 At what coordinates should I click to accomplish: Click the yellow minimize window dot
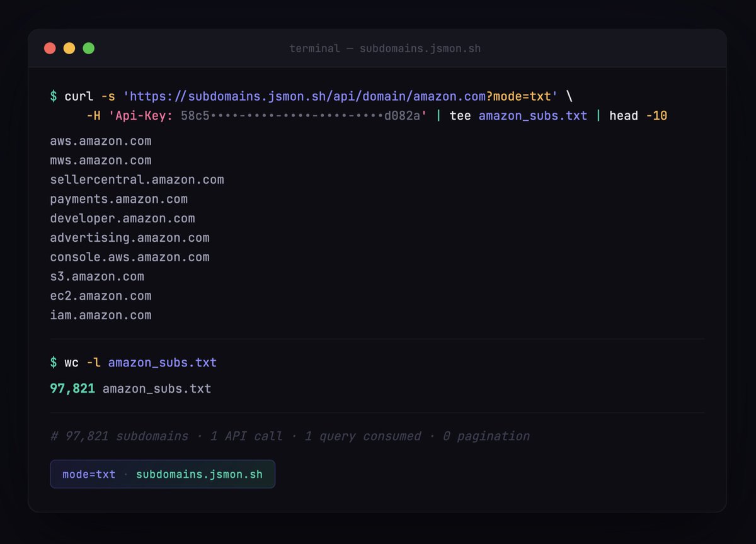pos(69,48)
